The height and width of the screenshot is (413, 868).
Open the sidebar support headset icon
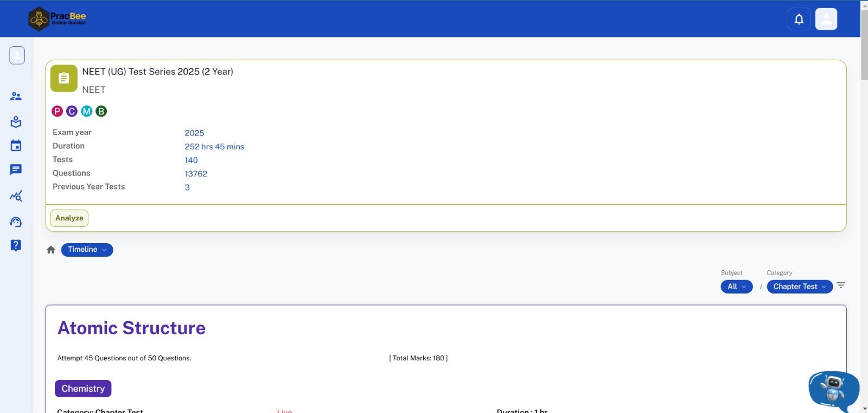(16, 221)
